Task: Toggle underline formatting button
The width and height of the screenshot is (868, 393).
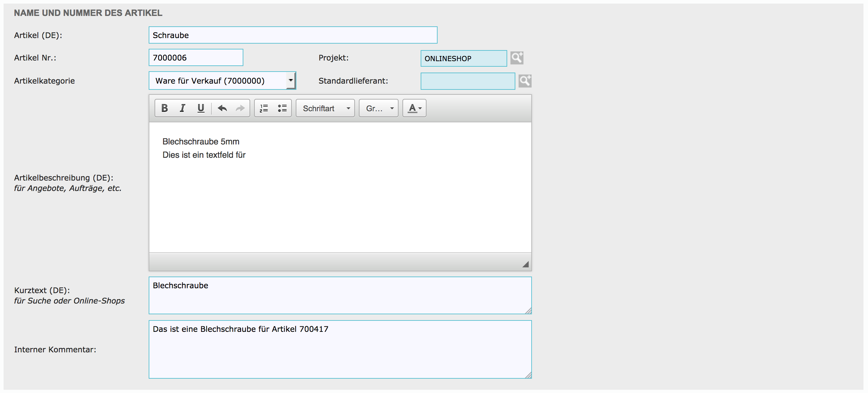Action: (x=201, y=108)
